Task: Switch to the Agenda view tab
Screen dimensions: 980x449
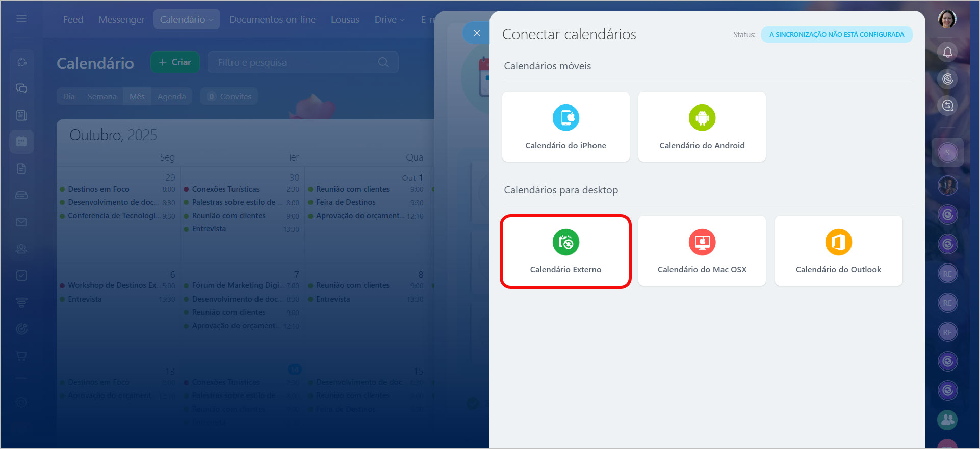Action: [x=171, y=96]
